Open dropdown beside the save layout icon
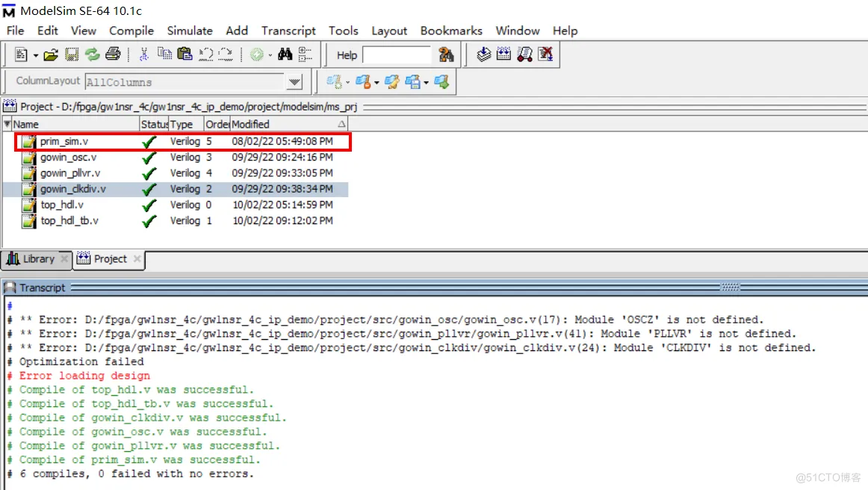This screenshot has height=490, width=868. pos(426,83)
